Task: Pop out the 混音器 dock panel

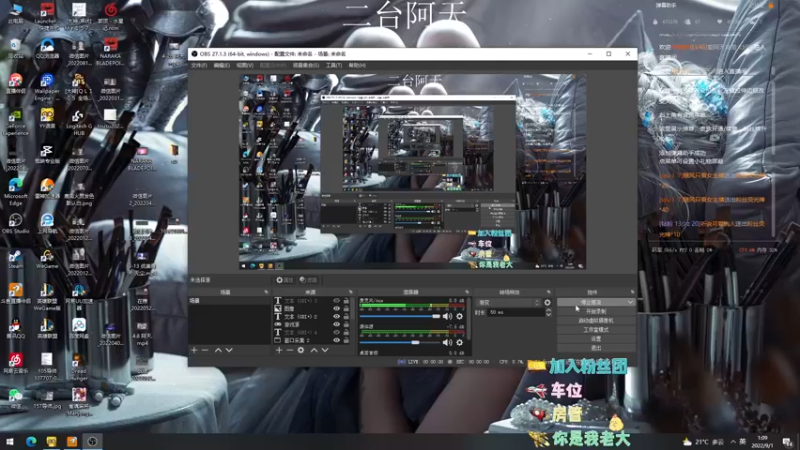Action: pos(467,292)
